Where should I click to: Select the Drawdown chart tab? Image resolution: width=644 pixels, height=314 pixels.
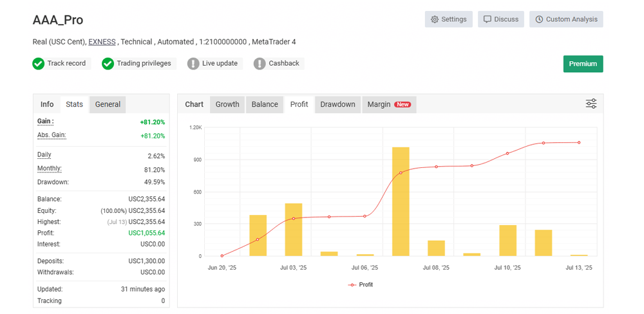tap(337, 104)
